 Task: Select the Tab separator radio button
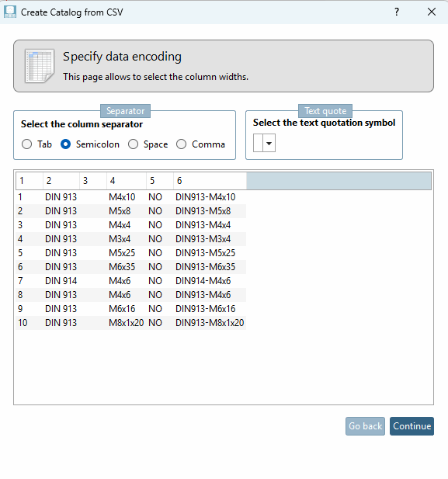27,144
